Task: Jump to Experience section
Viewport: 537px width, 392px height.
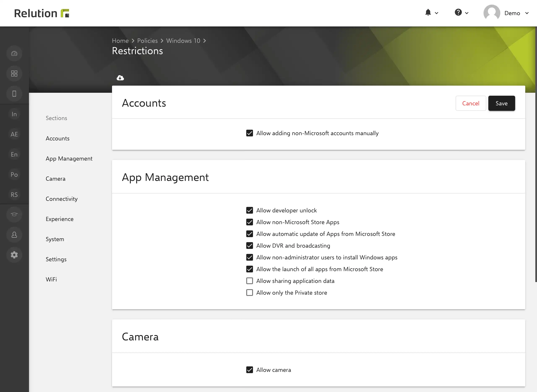Action: click(60, 219)
